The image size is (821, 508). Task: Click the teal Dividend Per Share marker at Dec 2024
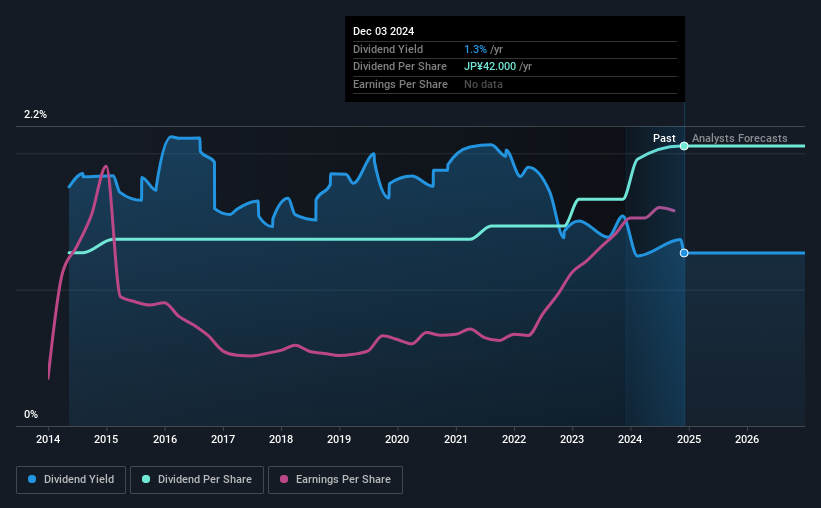pyautogui.click(x=684, y=146)
